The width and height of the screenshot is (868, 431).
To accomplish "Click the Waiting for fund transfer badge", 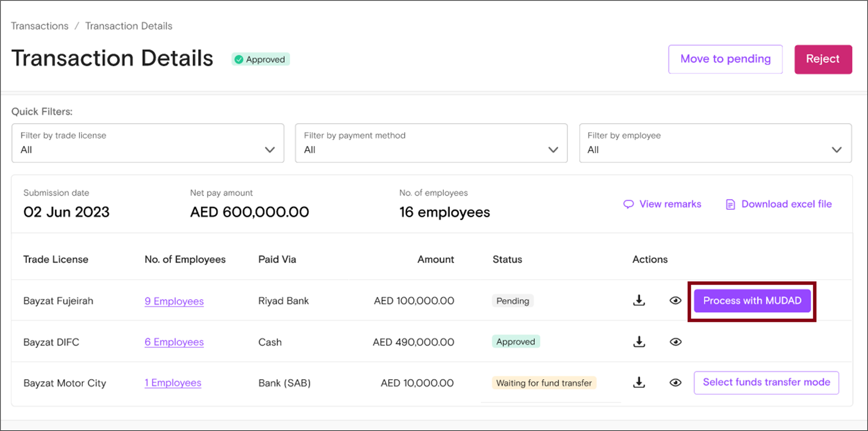I will point(544,383).
